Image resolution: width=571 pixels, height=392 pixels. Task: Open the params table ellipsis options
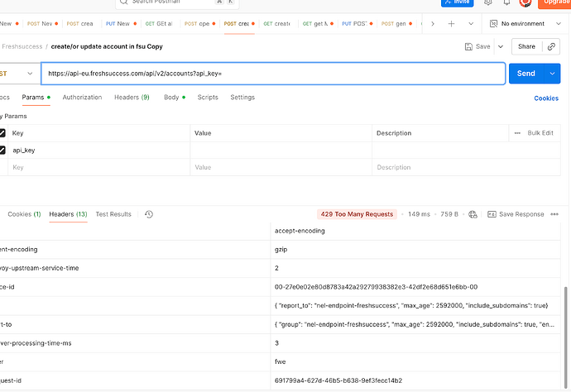(517, 133)
